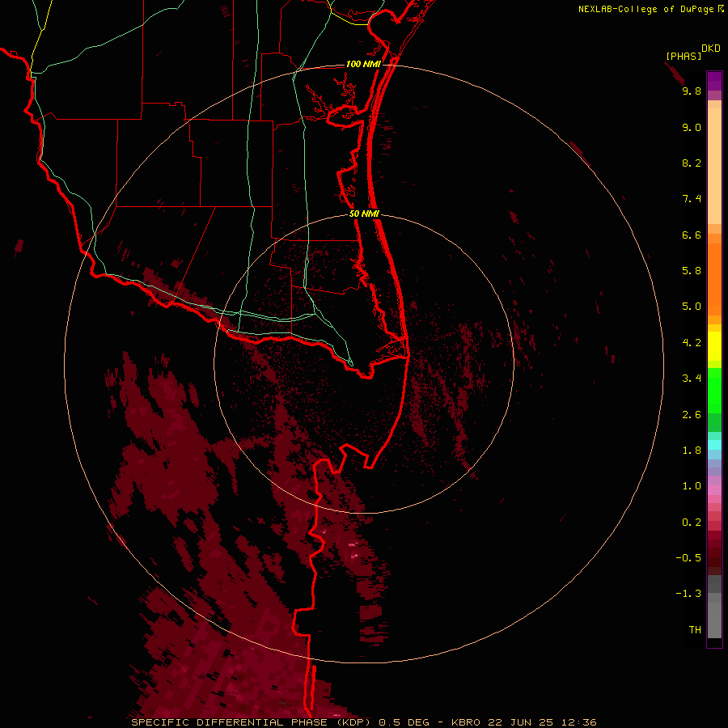Click the 0.2 scale value

(x=692, y=523)
